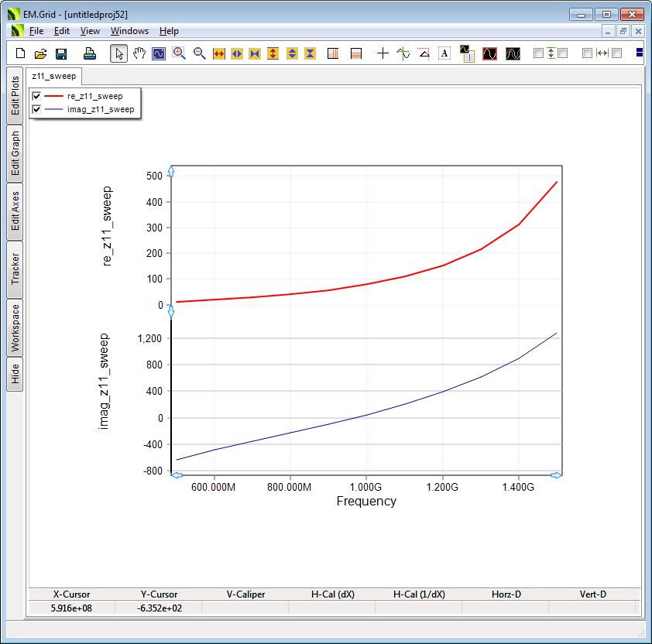The image size is (652, 644).
Task: Click the zoom in magnifier icon
Action: click(179, 53)
